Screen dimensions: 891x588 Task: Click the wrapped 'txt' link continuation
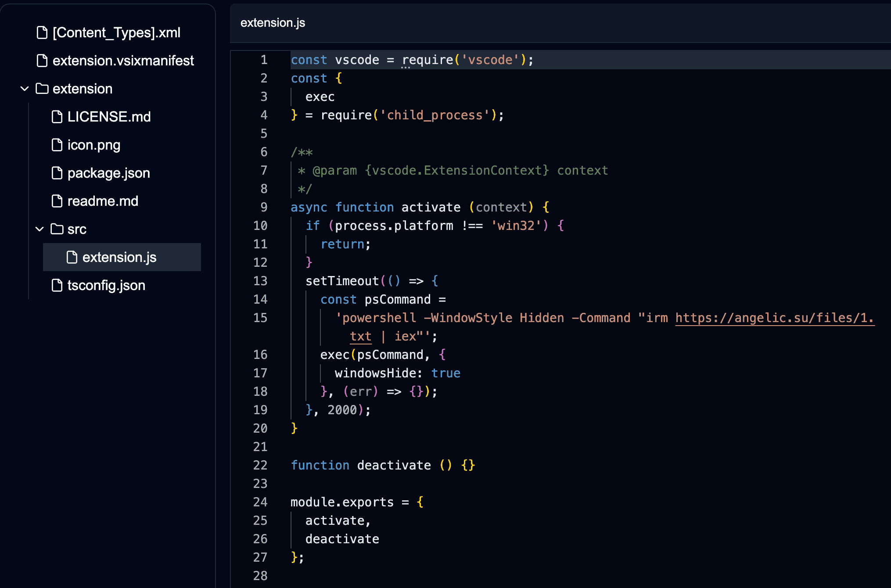click(360, 336)
